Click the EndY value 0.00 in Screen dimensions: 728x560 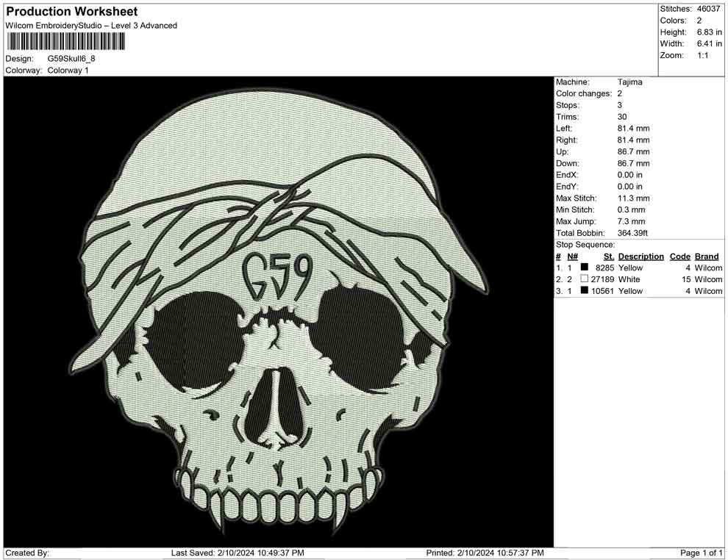tap(629, 187)
